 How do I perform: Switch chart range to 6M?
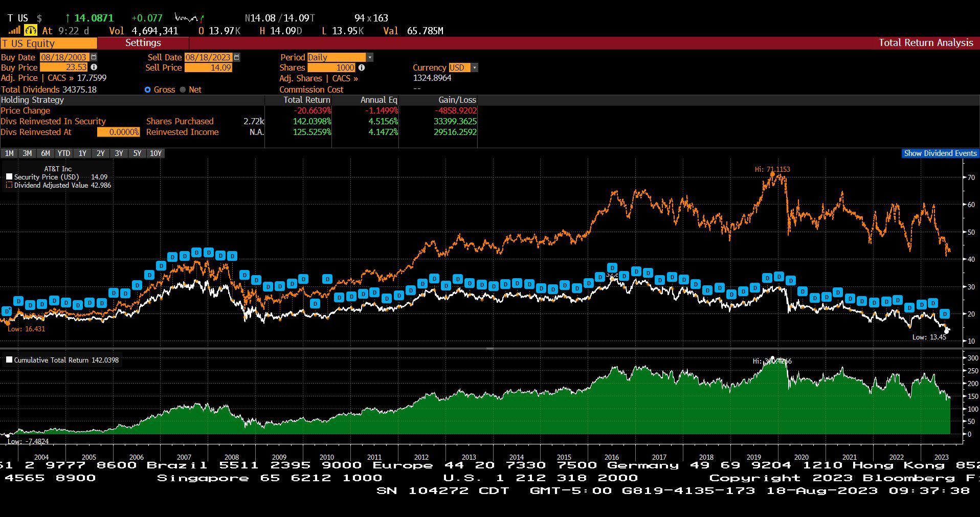(46, 153)
